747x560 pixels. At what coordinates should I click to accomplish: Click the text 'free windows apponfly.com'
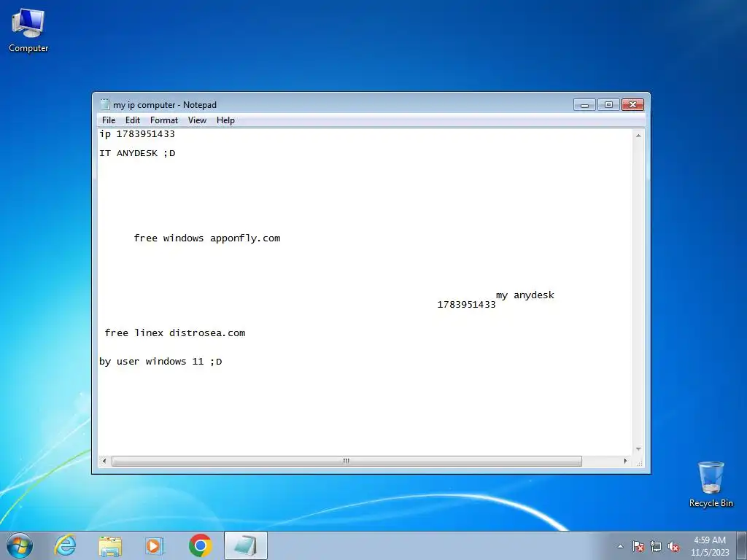point(206,238)
